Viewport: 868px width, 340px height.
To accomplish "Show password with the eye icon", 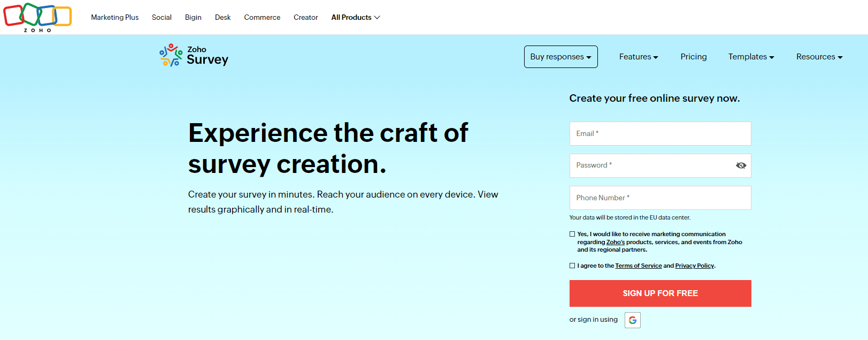I will point(741,165).
